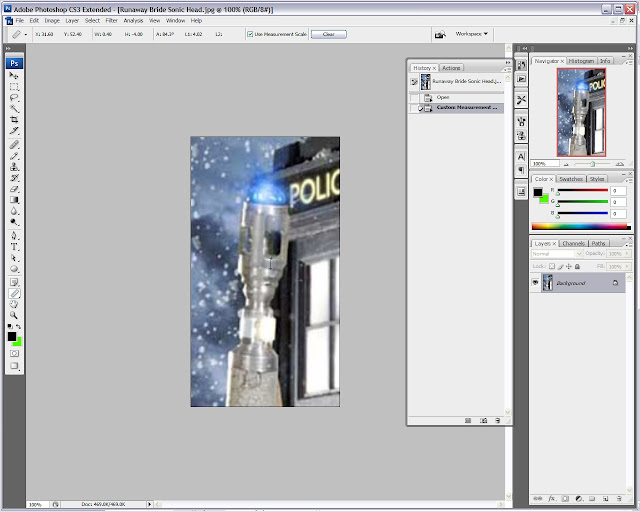This screenshot has width=640, height=512.
Task: Change screen mode button in toolbox
Action: pos(14,366)
